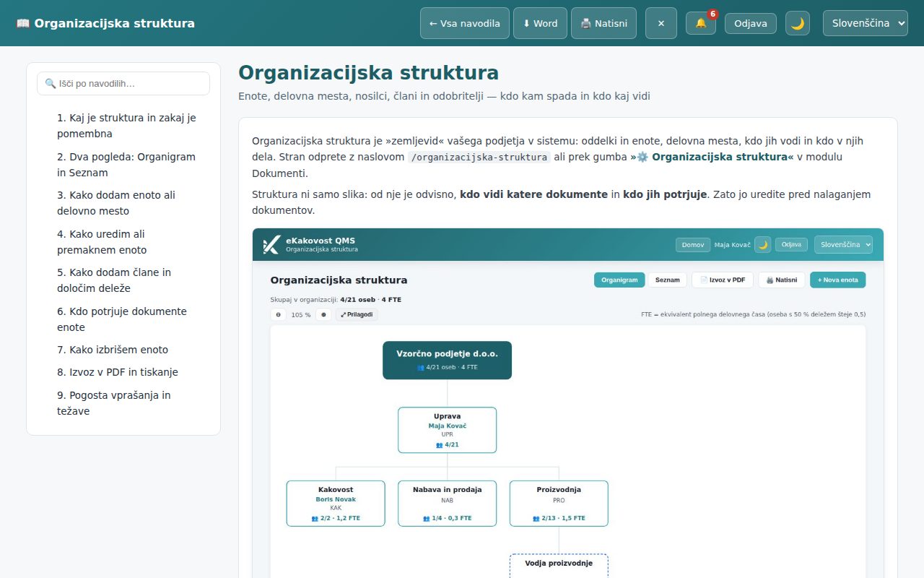Jump to section 2 Dva pogleda: Organigram in Seznam
924x578 pixels.
click(126, 165)
